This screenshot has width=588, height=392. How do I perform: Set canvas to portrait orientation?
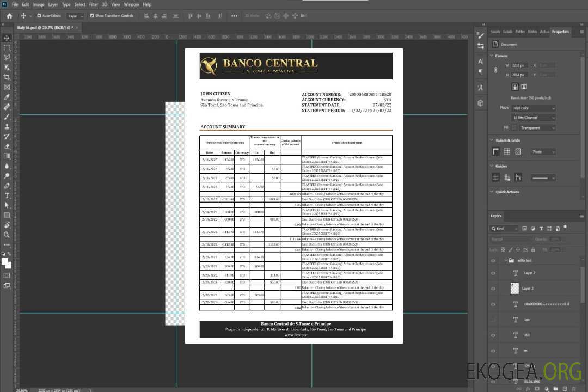(515, 87)
